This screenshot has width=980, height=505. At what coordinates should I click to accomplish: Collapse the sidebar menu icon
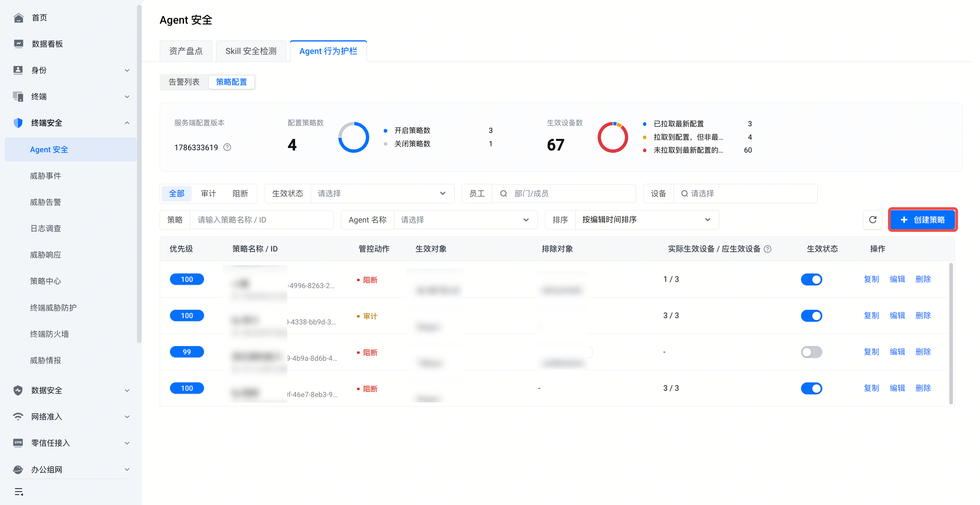(x=19, y=492)
